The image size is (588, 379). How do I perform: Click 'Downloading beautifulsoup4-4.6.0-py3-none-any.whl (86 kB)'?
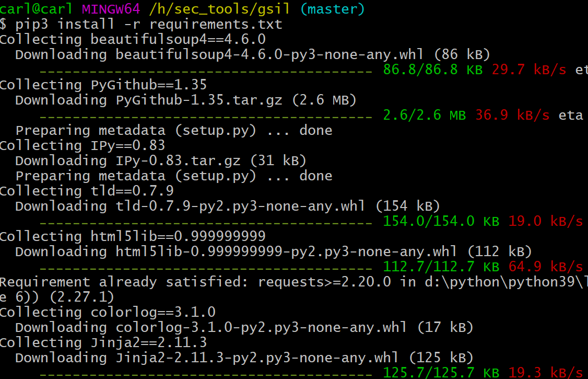[x=253, y=55]
